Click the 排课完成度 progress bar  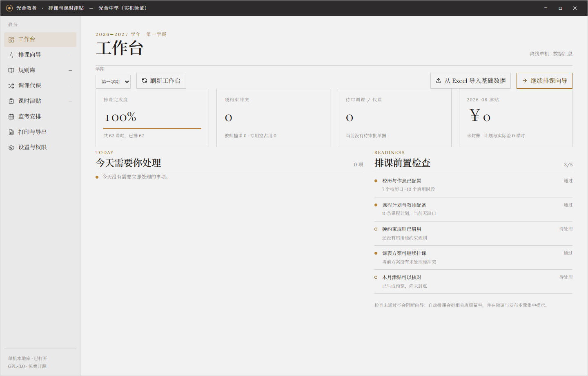[152, 128]
